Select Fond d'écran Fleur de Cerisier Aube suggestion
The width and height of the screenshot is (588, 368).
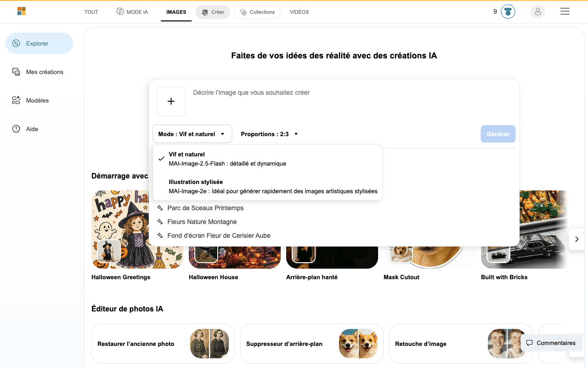click(219, 236)
